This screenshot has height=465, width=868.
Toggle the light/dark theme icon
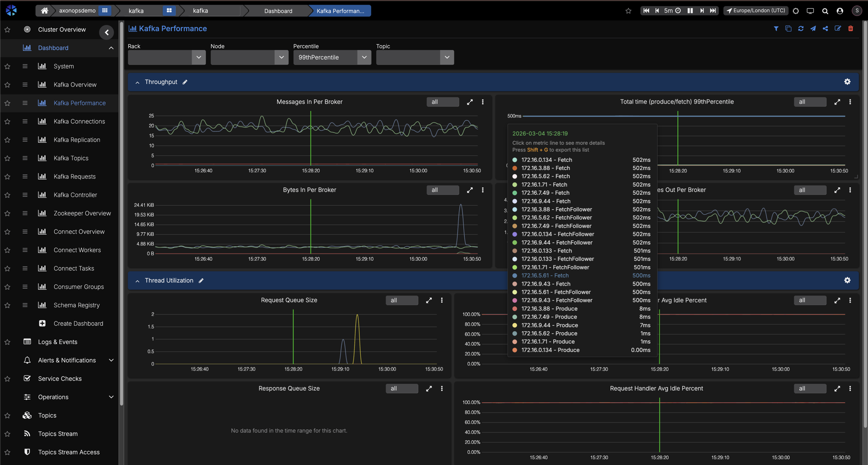tap(796, 11)
